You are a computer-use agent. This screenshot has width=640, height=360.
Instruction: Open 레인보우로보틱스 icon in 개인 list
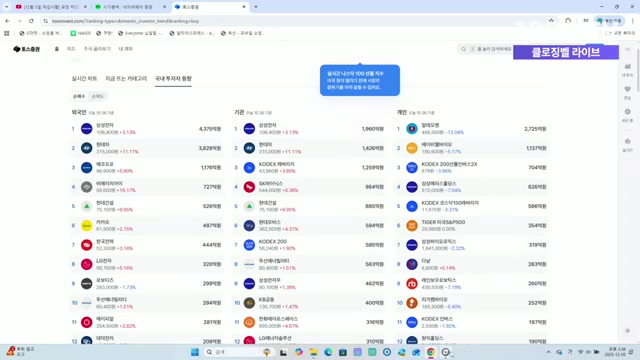pos(412,283)
